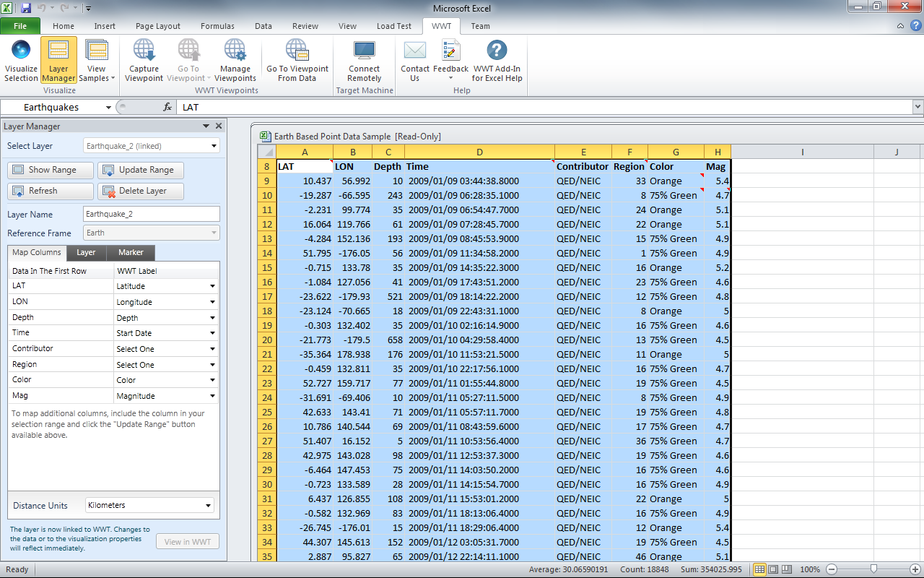Open WWT Add-In for Excel Help
924x578 pixels.
[x=497, y=60]
